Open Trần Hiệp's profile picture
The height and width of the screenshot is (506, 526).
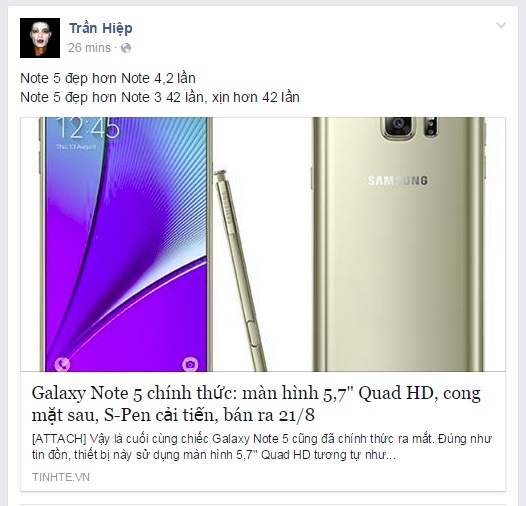[40, 38]
